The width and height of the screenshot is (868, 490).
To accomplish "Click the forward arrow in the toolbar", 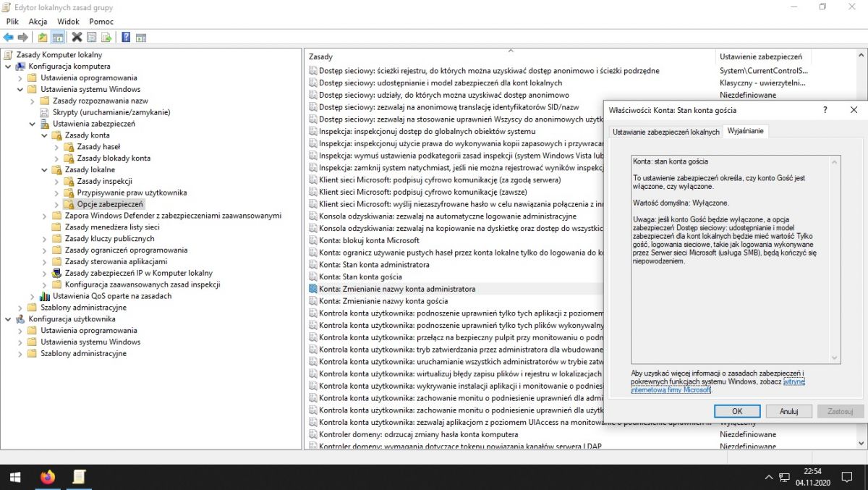I will pyautogui.click(x=22, y=37).
